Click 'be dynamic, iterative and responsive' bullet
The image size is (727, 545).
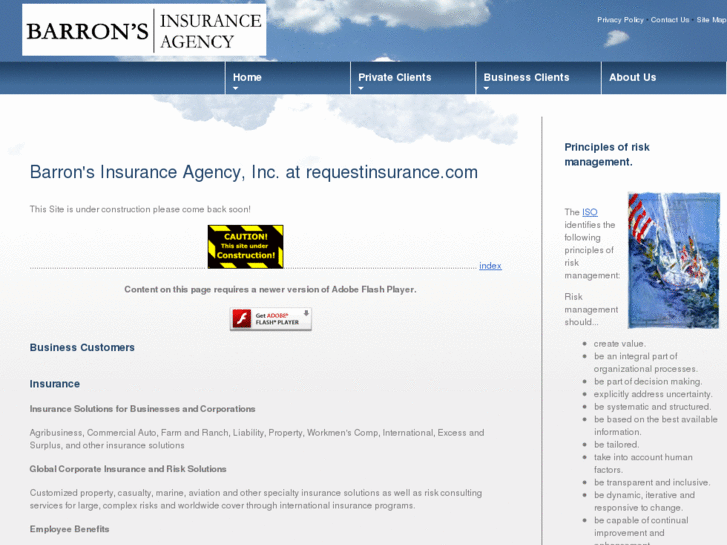pos(644,501)
